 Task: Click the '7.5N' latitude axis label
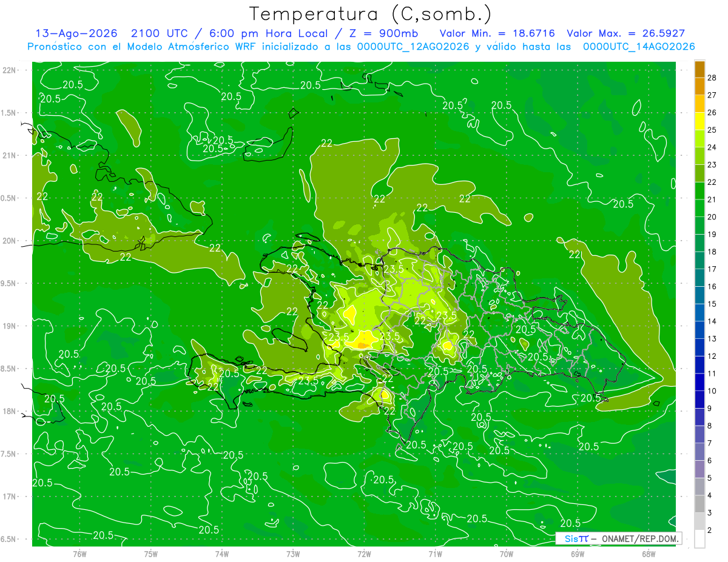point(8,454)
